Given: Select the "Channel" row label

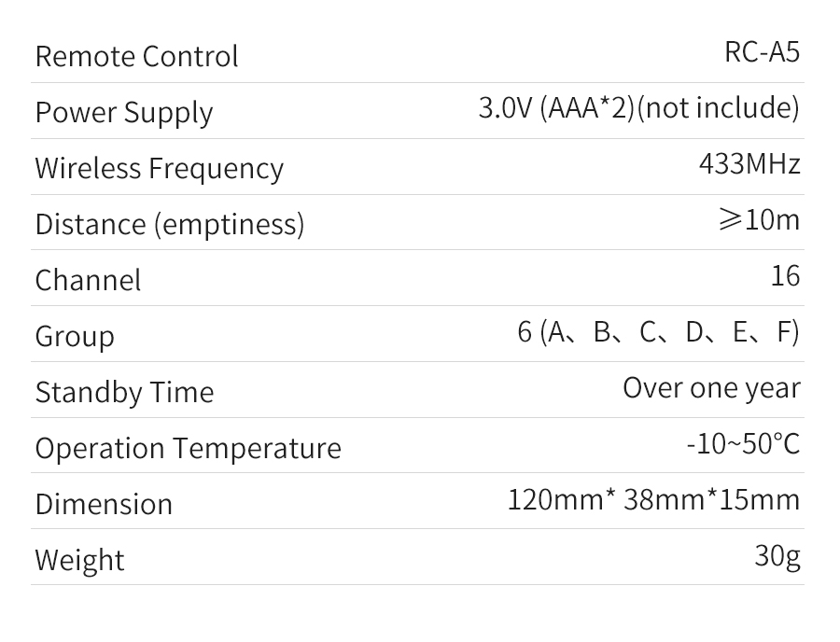Looking at the screenshot, I should point(88,280).
